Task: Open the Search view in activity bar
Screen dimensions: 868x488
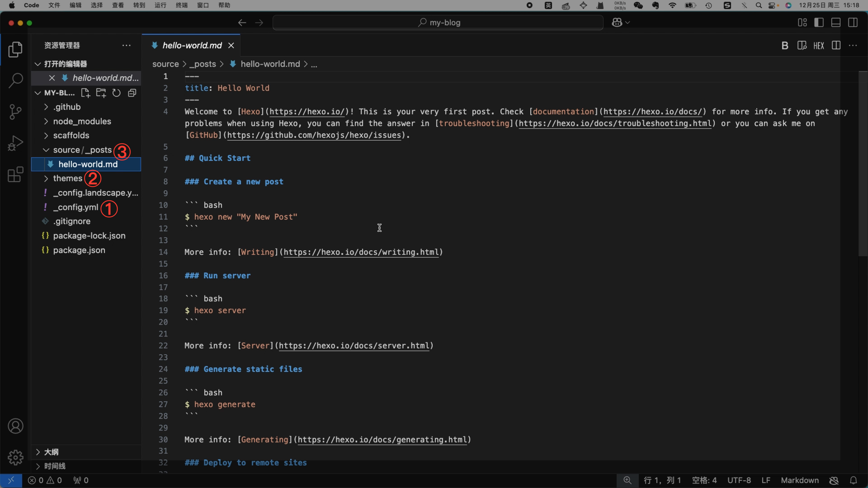Action: click(15, 81)
